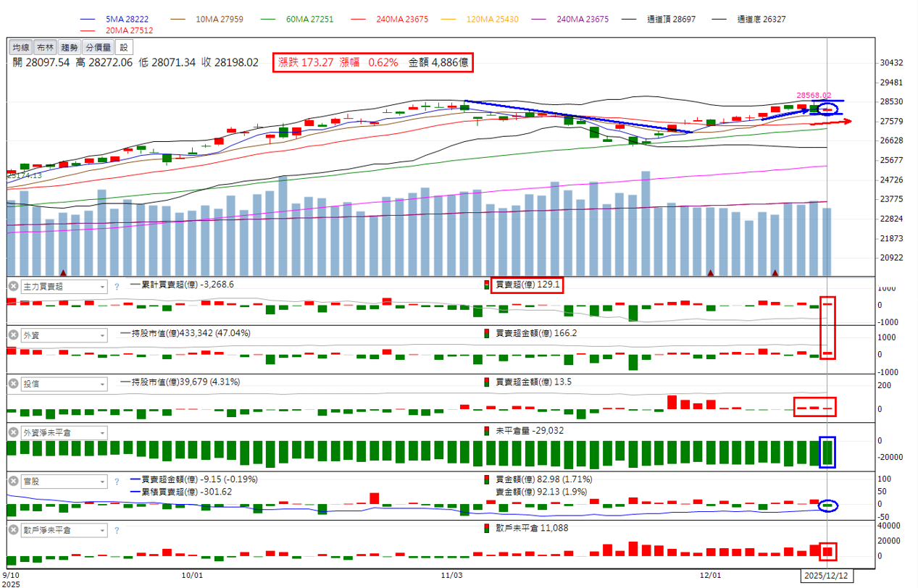Remove the 外資淨未平倉 panel
The height and width of the screenshot is (588, 918).
(x=13, y=432)
